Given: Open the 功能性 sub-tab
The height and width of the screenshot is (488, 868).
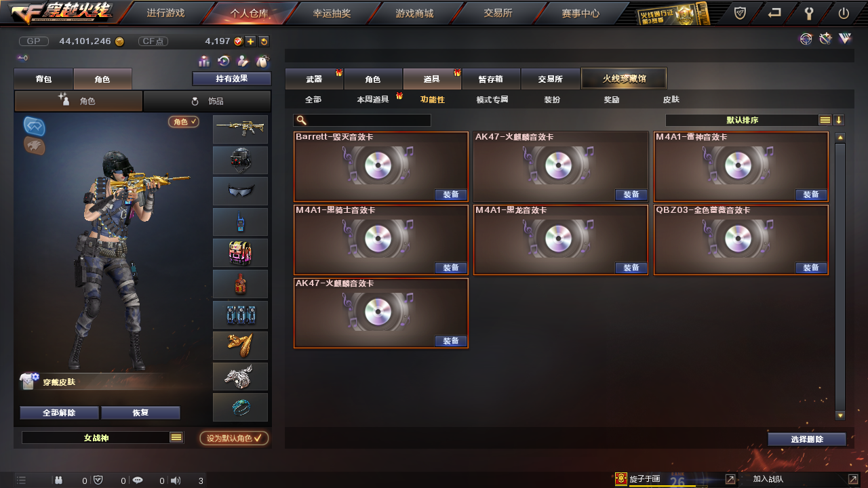Looking at the screenshot, I should [x=433, y=100].
